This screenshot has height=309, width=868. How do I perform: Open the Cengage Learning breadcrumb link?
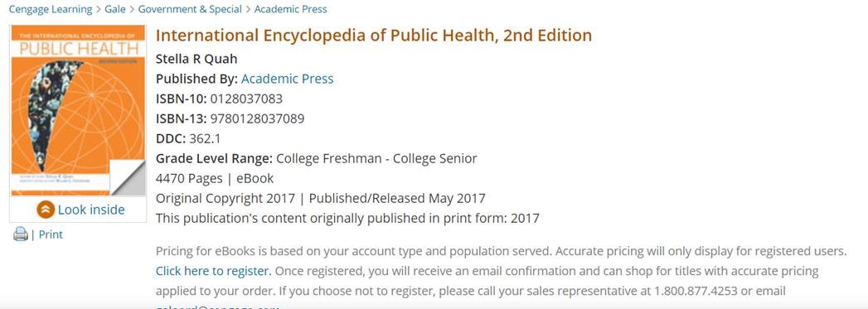click(51, 9)
